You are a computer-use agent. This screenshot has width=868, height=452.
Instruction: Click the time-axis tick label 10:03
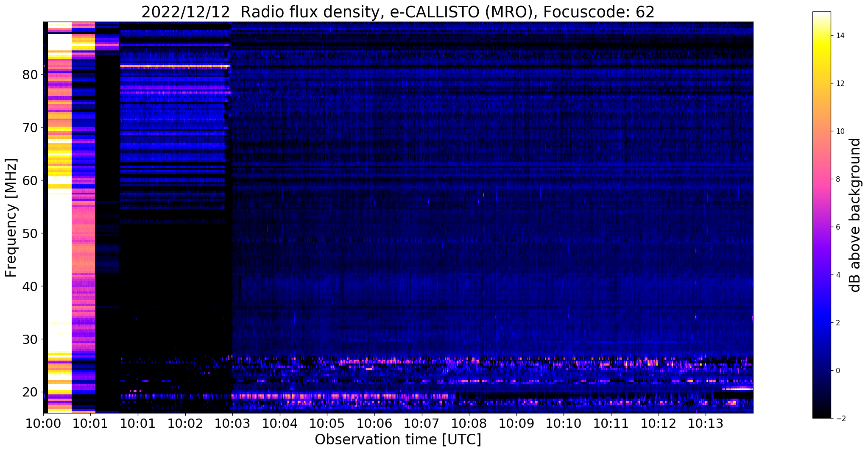click(x=232, y=424)
